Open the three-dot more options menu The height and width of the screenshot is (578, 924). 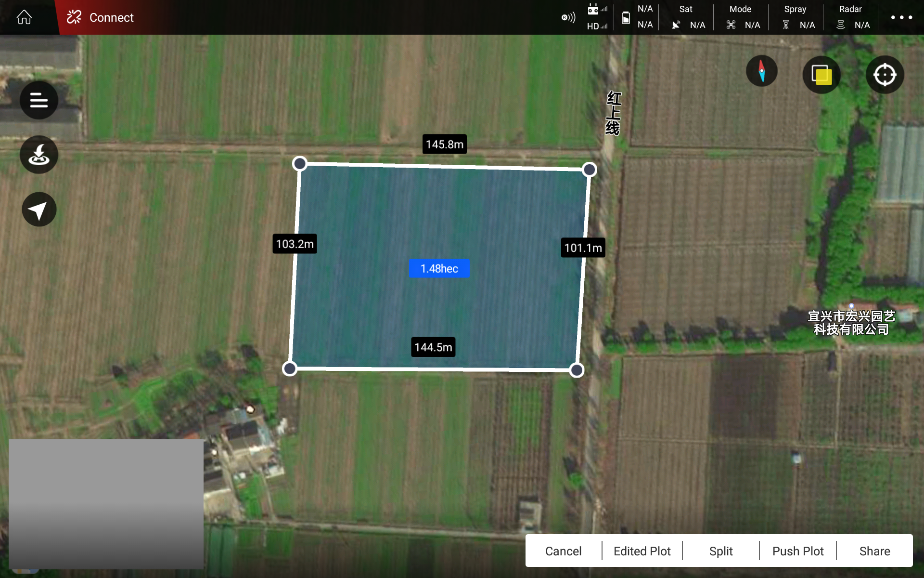tap(901, 17)
